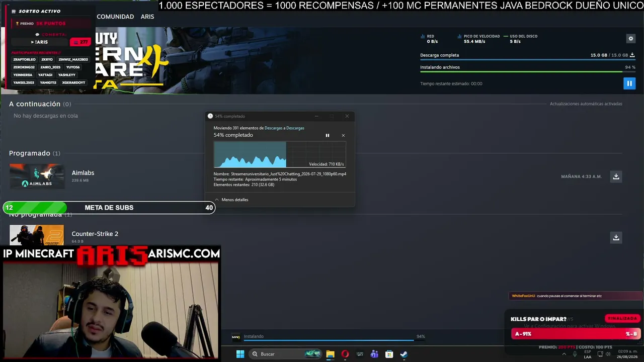Image resolution: width=644 pixels, height=362 pixels.
Task: Open the COMUNIDAD menu in Steam
Action: [x=115, y=17]
